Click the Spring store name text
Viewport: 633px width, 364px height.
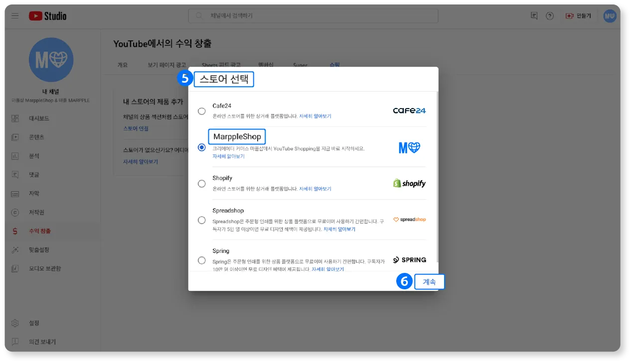click(221, 251)
